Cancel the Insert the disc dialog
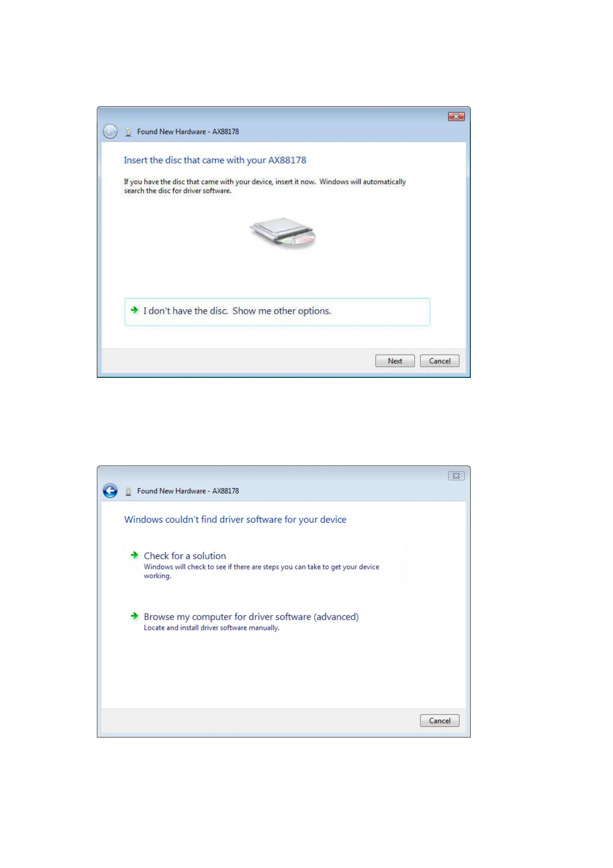This screenshot has width=613, height=868. pyautogui.click(x=439, y=361)
